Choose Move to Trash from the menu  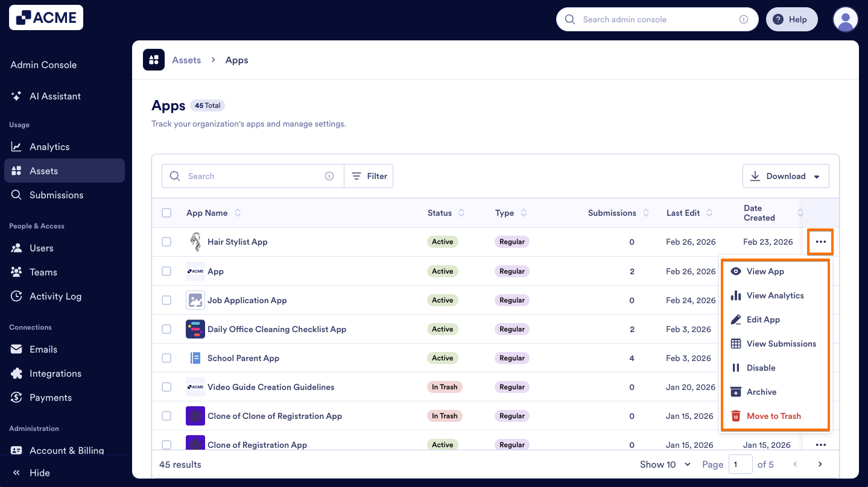[773, 416]
